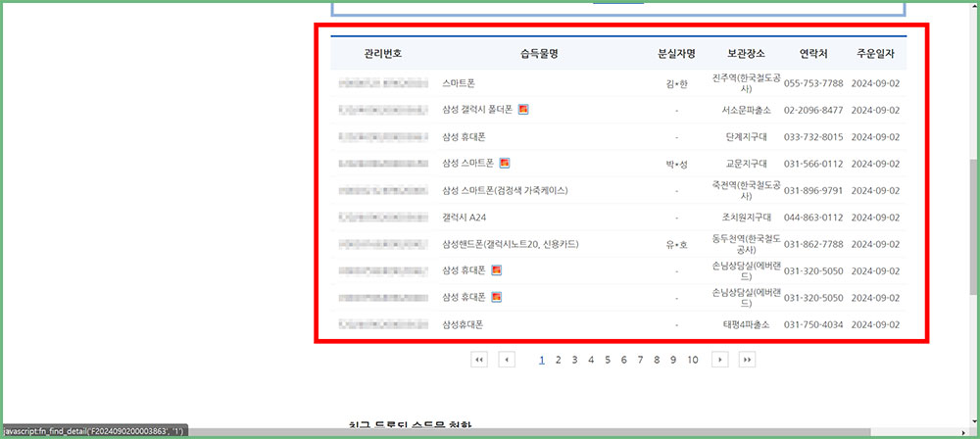Select storage place 조치원지구대
The height and width of the screenshot is (439, 980).
click(746, 218)
